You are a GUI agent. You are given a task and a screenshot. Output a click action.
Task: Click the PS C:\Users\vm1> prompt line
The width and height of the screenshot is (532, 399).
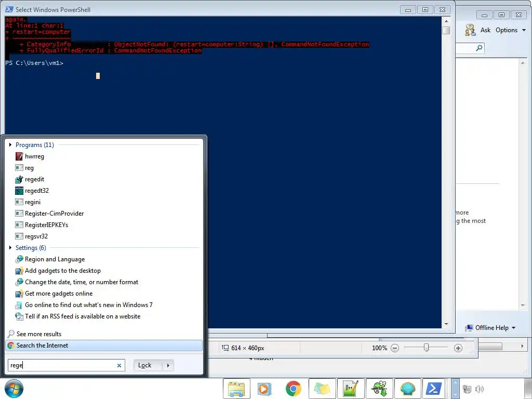point(34,63)
